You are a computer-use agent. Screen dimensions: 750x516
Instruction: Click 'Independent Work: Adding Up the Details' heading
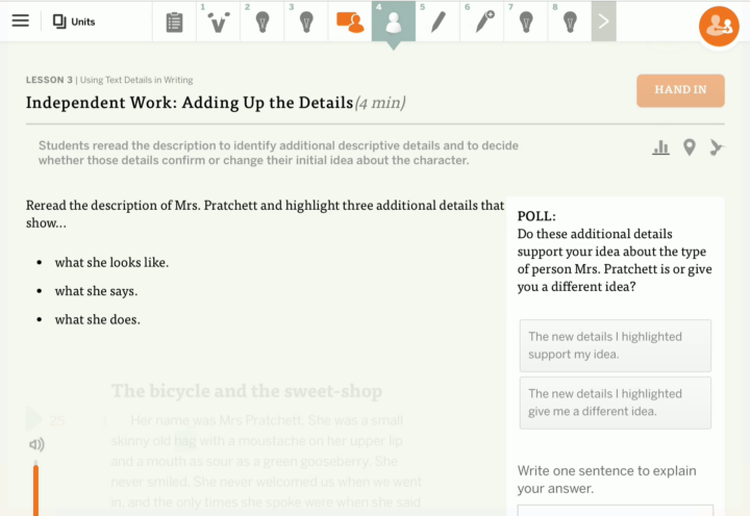189,102
